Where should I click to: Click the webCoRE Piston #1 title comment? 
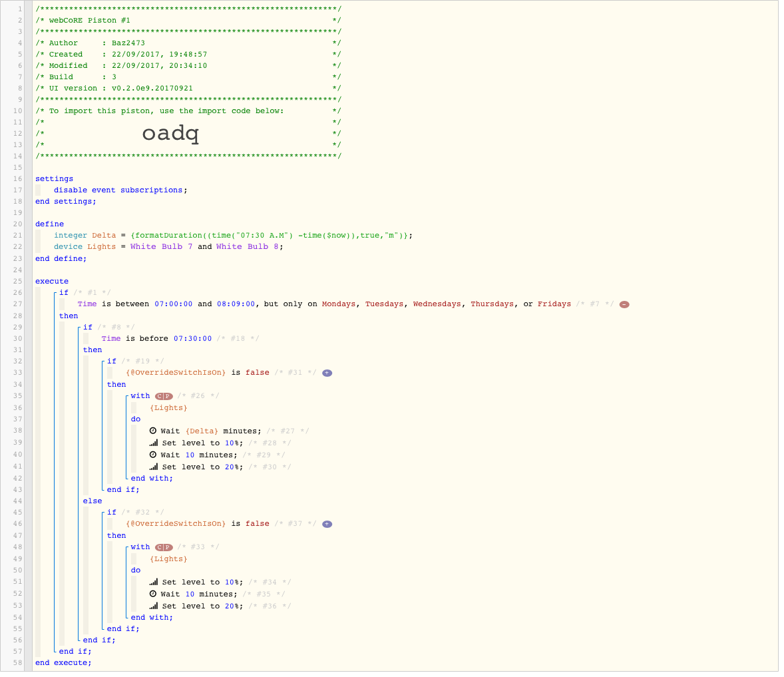188,21
